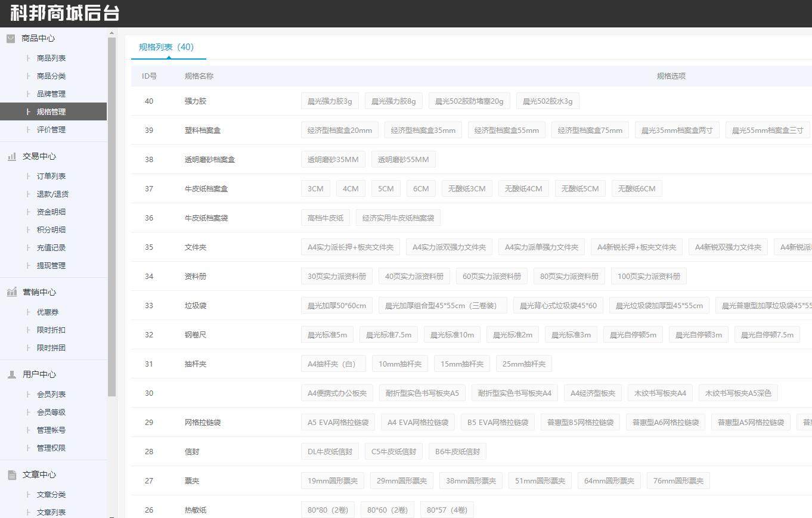Open 优惠券 under 营销中心
Image resolution: width=812 pixels, height=518 pixels.
coord(48,312)
